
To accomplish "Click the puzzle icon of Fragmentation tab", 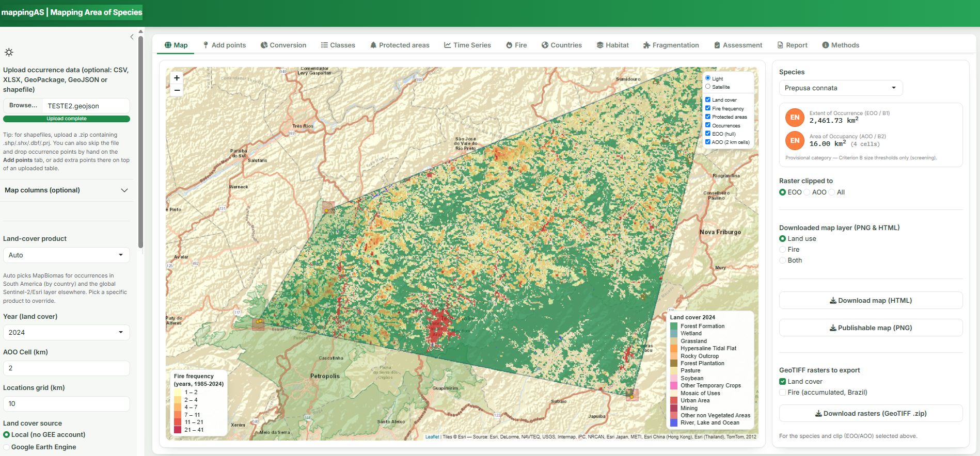I will (646, 45).
